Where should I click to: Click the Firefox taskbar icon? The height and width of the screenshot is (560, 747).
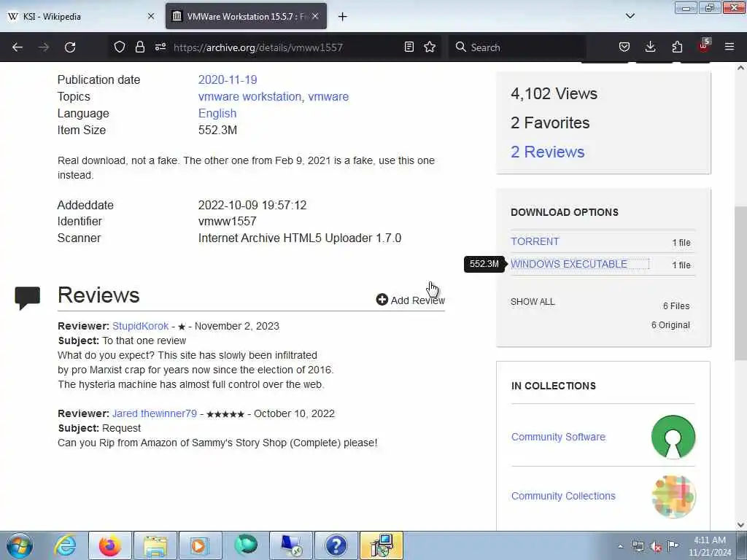[x=109, y=545]
